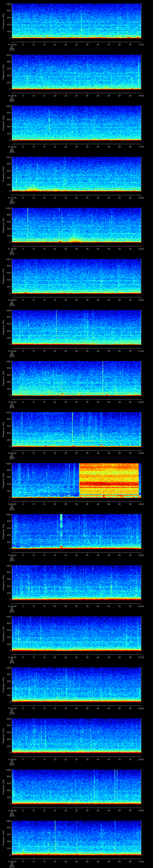
Task: Click the spectrogram panel starting at 14:18:00
Action: click(x=76, y=225)
